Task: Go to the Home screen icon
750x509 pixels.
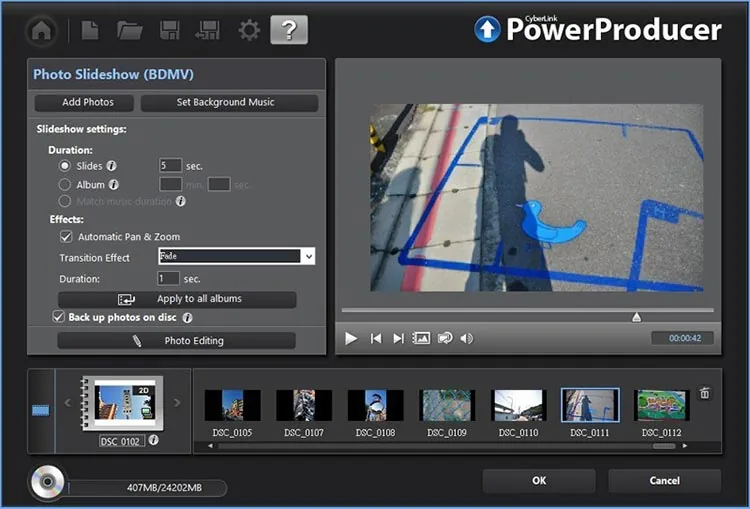Action: [42, 31]
